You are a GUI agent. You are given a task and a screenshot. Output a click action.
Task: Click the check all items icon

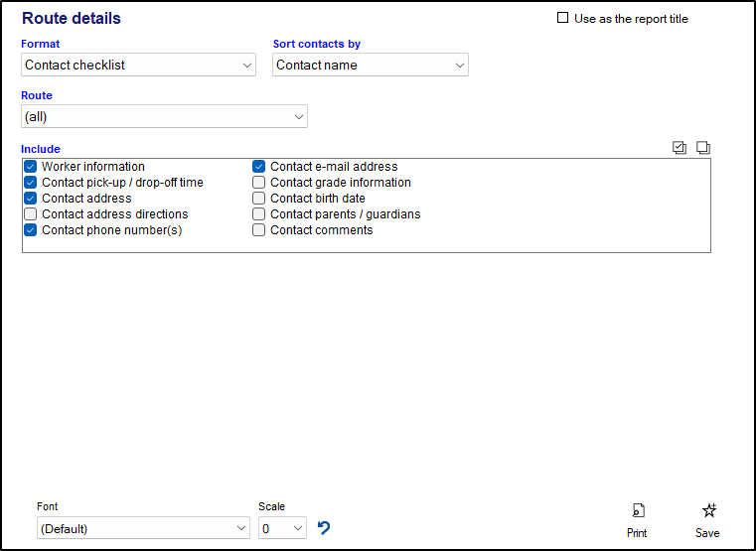[680, 148]
